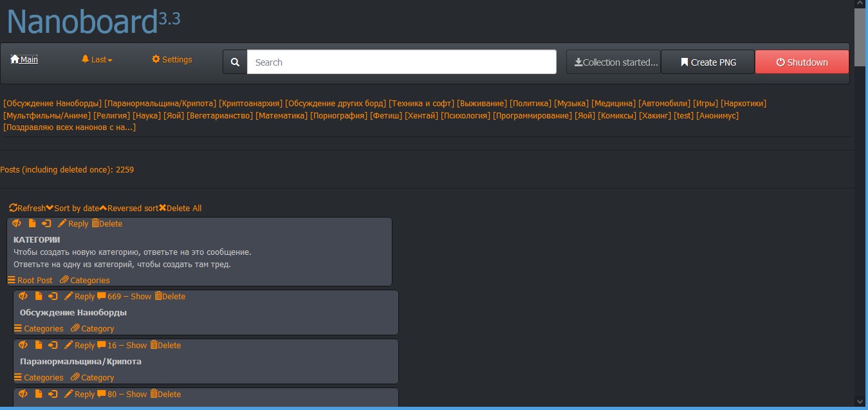This screenshot has height=410, width=868.
Task: Open the [test] category link
Action: click(684, 115)
